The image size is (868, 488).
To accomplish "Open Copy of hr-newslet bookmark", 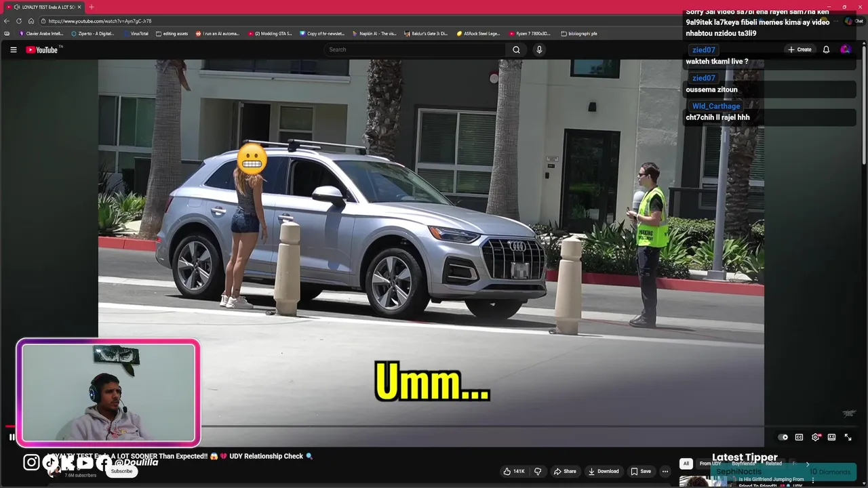I will (322, 33).
